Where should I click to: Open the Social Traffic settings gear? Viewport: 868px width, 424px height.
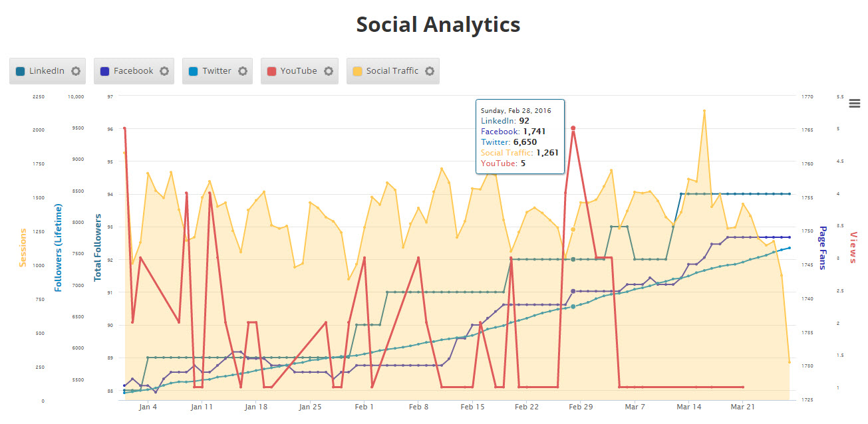coord(430,71)
